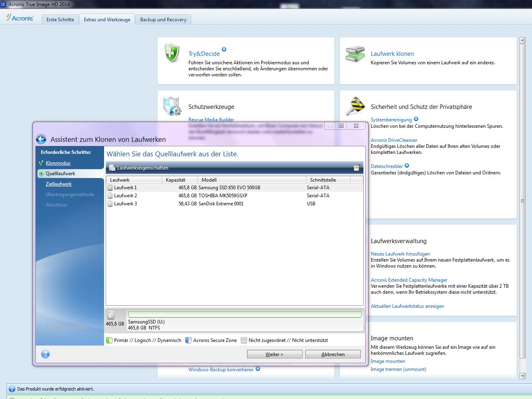Close the clone wizard dialog
The image size is (532, 399).
(x=356, y=126)
